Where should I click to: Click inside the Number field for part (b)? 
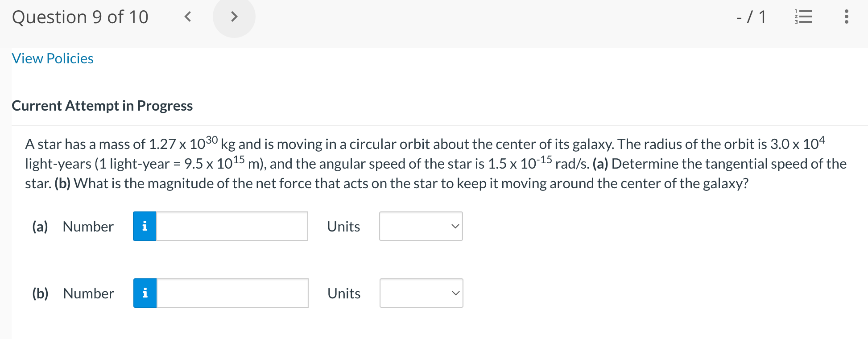(x=232, y=293)
